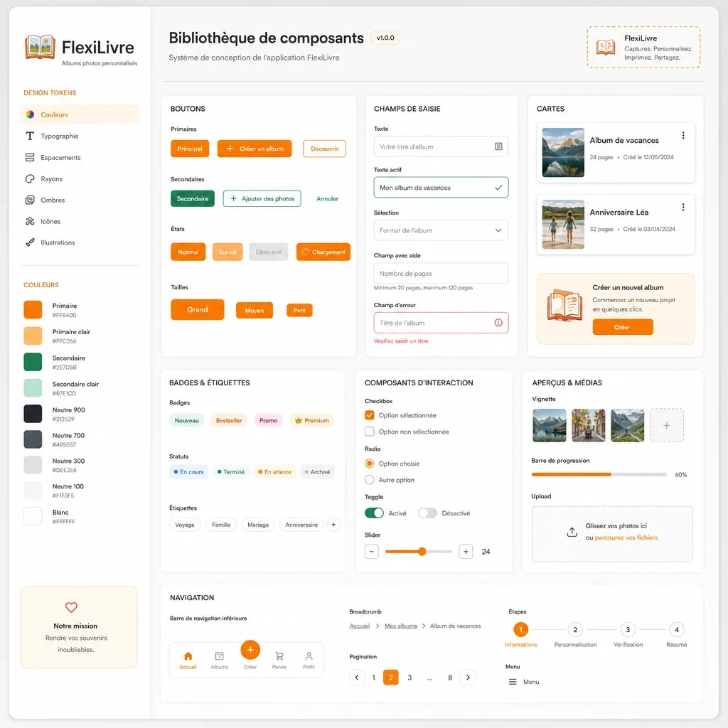
Task: Select page 3 in pagination
Action: coord(409,678)
